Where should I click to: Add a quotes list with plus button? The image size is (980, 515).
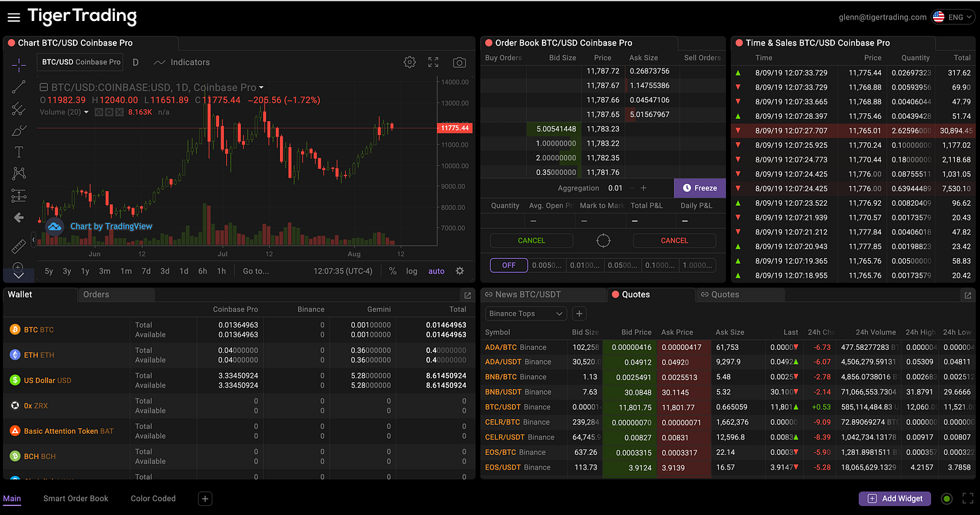[579, 313]
